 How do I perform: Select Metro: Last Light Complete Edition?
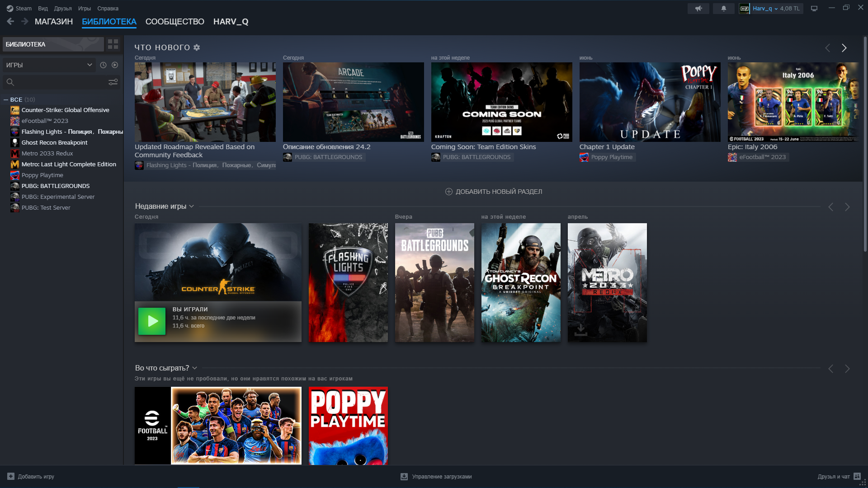pyautogui.click(x=69, y=164)
